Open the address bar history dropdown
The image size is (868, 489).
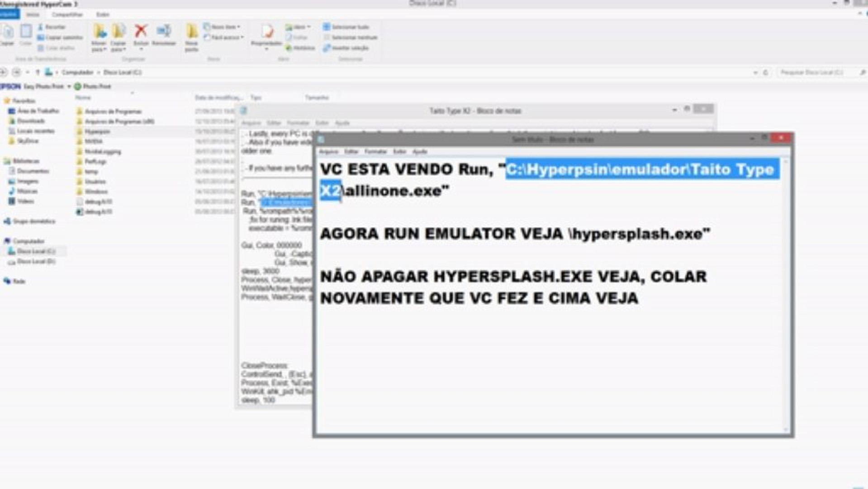coord(755,72)
